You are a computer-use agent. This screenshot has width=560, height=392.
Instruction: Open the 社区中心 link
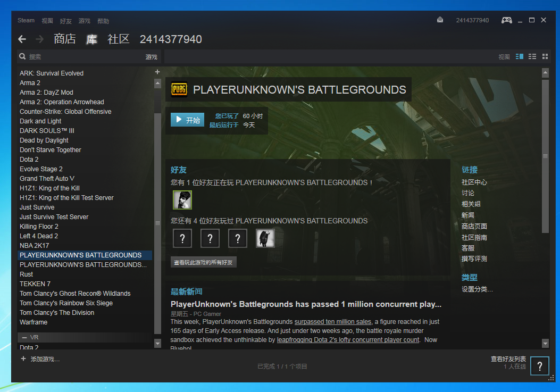pos(474,182)
